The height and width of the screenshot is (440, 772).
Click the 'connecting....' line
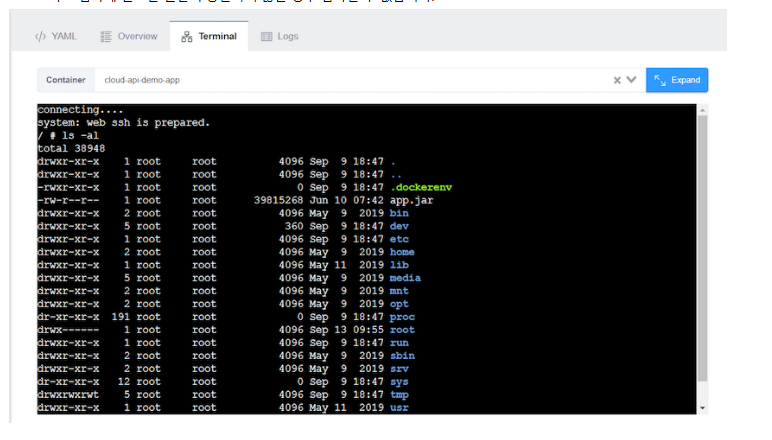pyautogui.click(x=80, y=110)
